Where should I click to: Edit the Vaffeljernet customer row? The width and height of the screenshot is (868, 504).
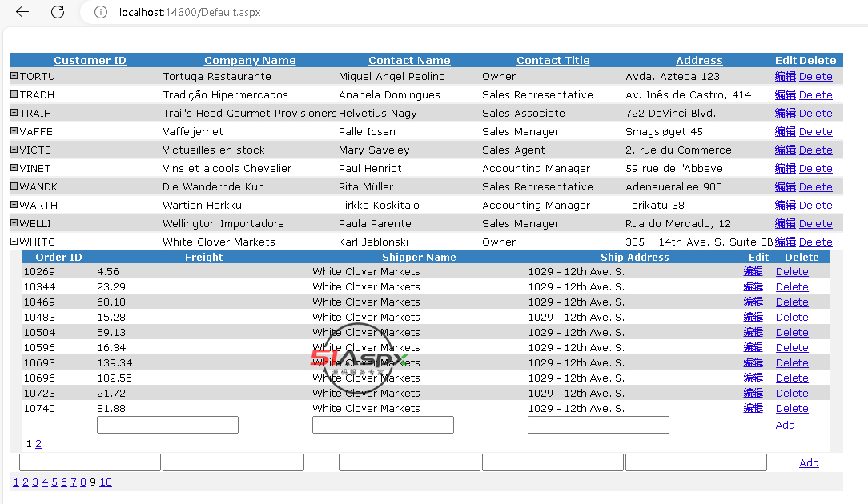coord(785,132)
